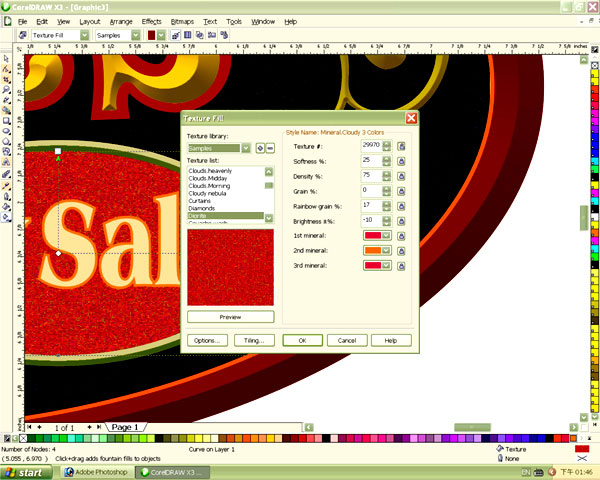
Task: Click the Help button in the dialog
Action: [x=391, y=340]
